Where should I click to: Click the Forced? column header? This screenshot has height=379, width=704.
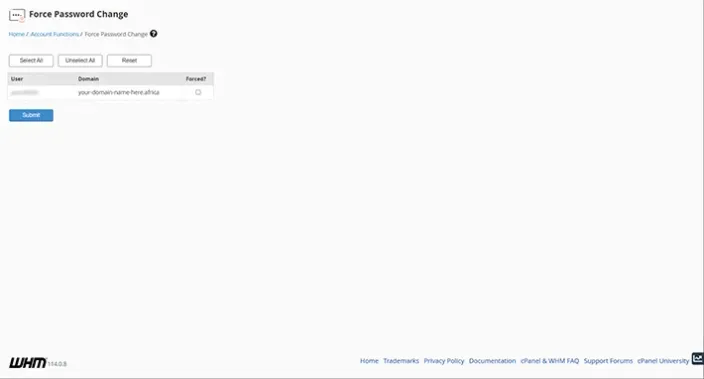click(x=196, y=79)
